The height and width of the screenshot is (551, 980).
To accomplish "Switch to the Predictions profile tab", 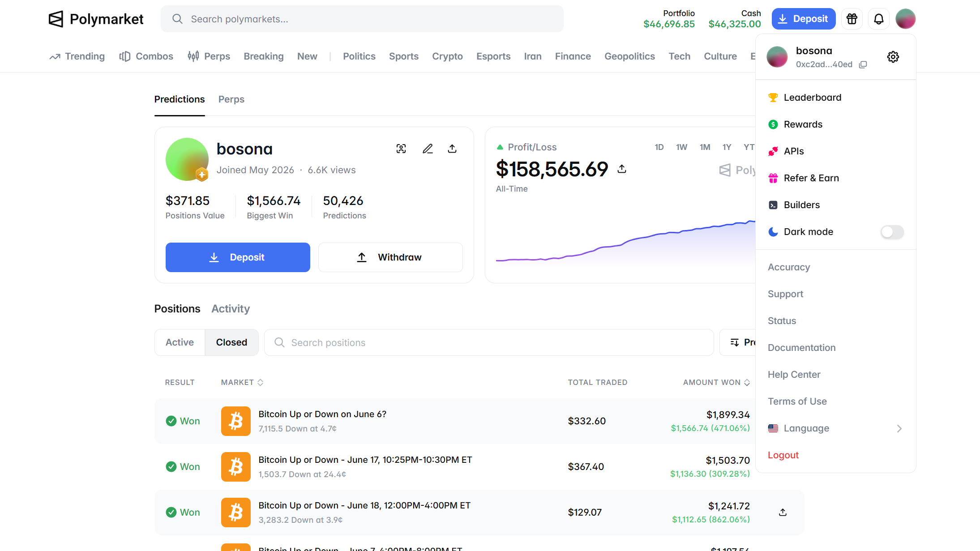I will coord(180,99).
